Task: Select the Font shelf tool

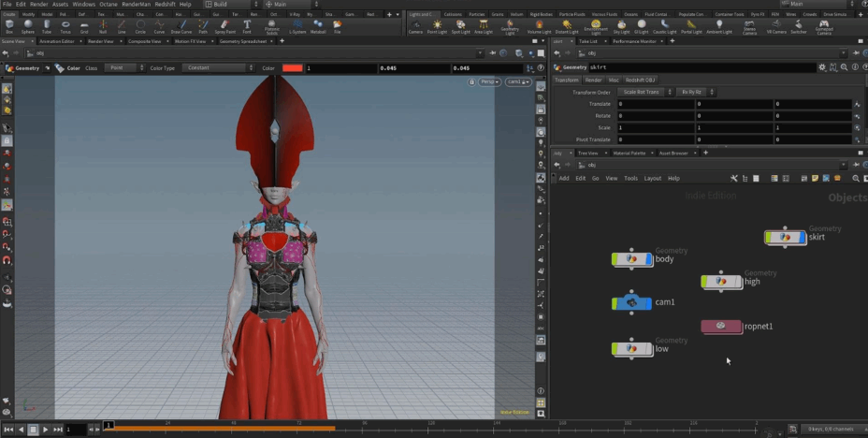Action: (247, 25)
